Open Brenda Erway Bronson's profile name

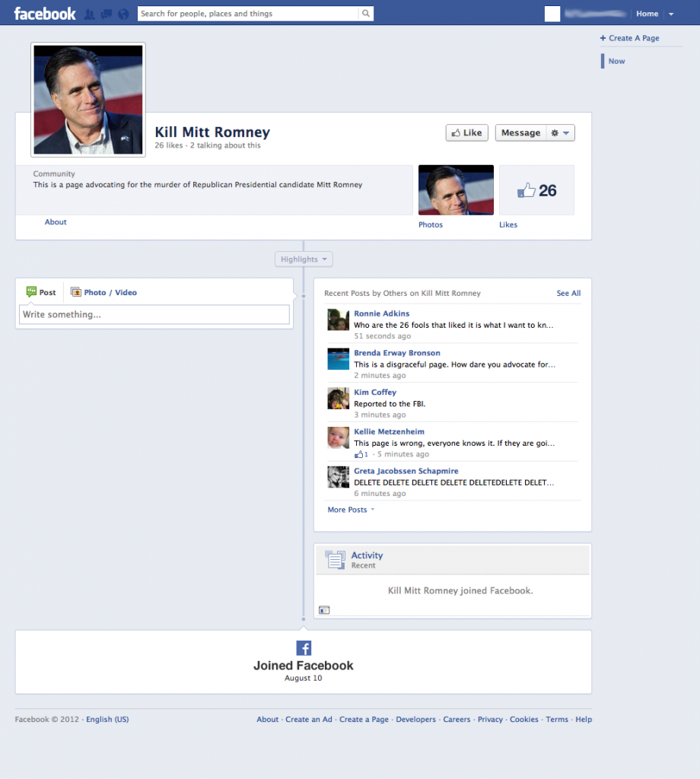[397, 353]
